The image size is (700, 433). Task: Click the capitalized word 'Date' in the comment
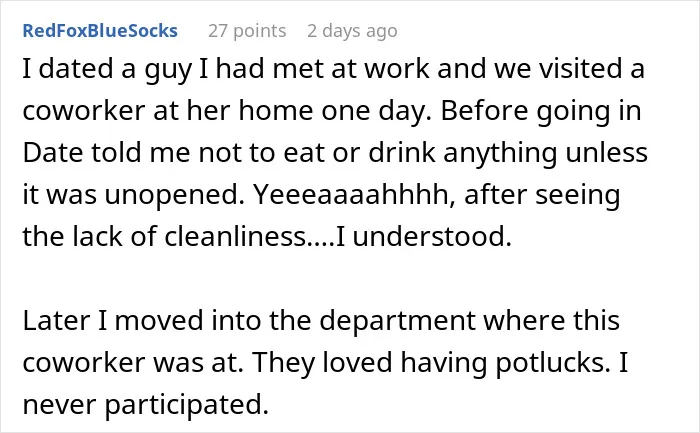[53, 152]
